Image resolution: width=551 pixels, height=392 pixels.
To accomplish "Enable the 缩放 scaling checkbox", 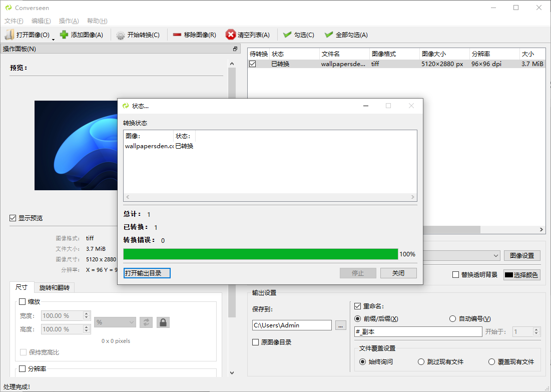I will 23,301.
